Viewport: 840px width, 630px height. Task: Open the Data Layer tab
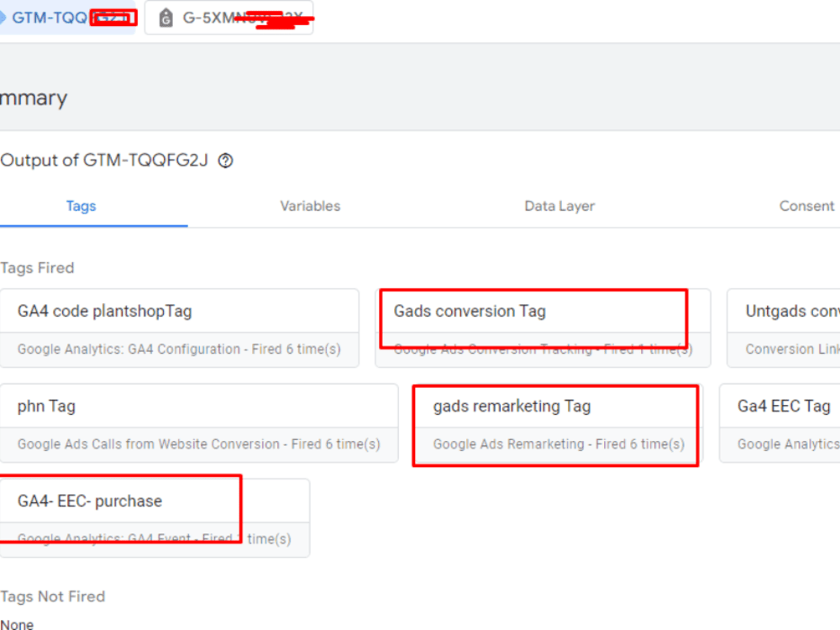[559, 207]
